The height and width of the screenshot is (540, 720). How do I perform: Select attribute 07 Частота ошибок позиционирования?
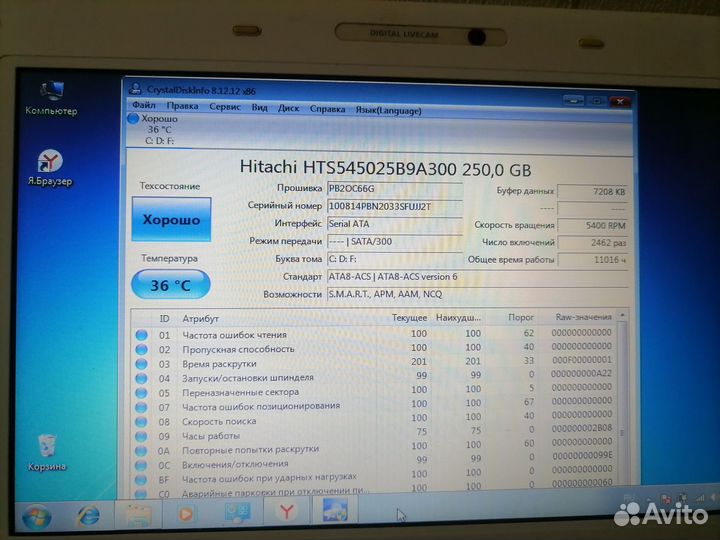click(x=374, y=405)
